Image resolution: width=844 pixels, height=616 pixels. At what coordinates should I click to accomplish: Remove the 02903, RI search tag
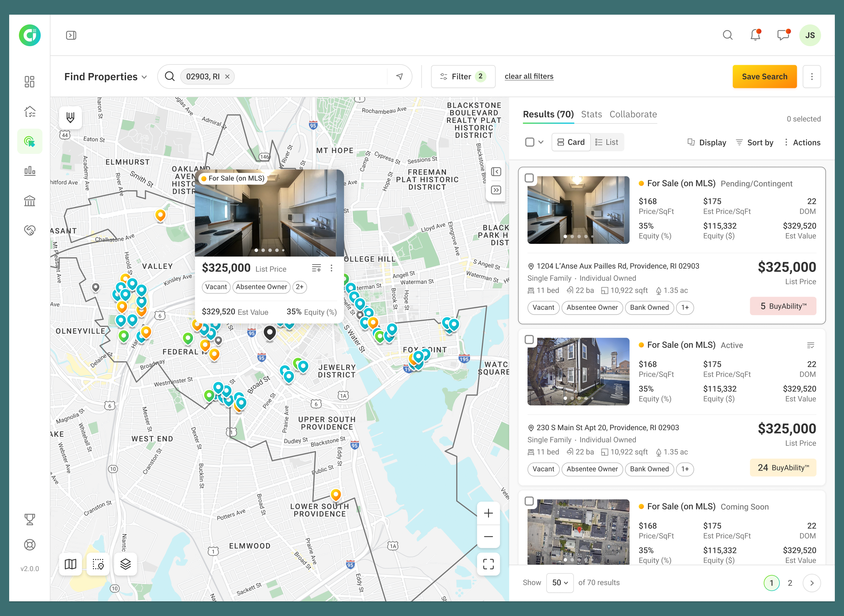(227, 76)
